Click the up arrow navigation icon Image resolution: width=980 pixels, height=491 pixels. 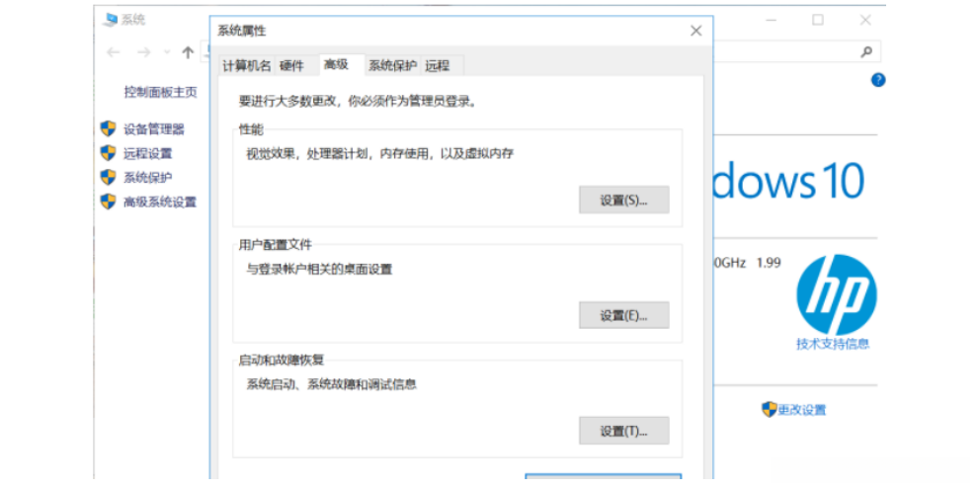(x=188, y=52)
